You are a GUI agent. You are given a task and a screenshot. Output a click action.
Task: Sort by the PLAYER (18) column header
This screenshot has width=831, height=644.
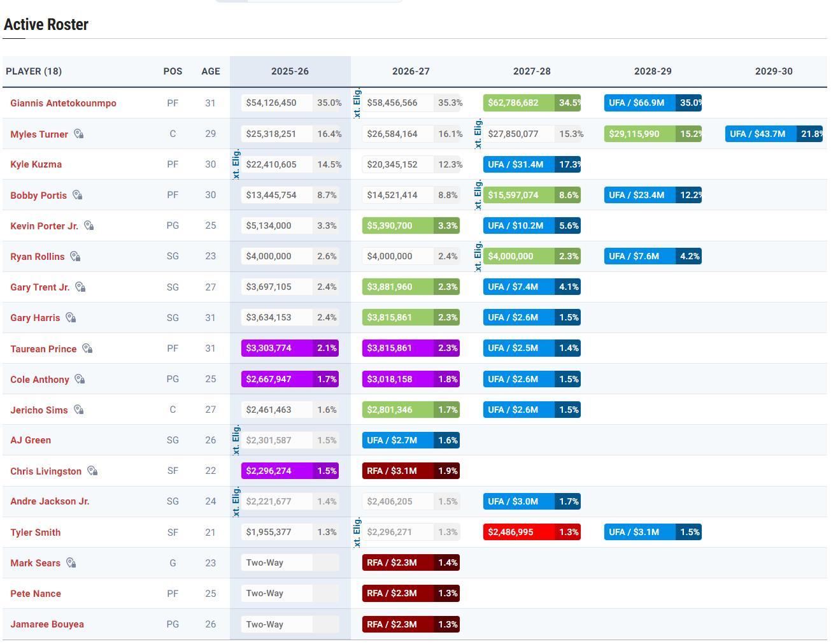[34, 71]
